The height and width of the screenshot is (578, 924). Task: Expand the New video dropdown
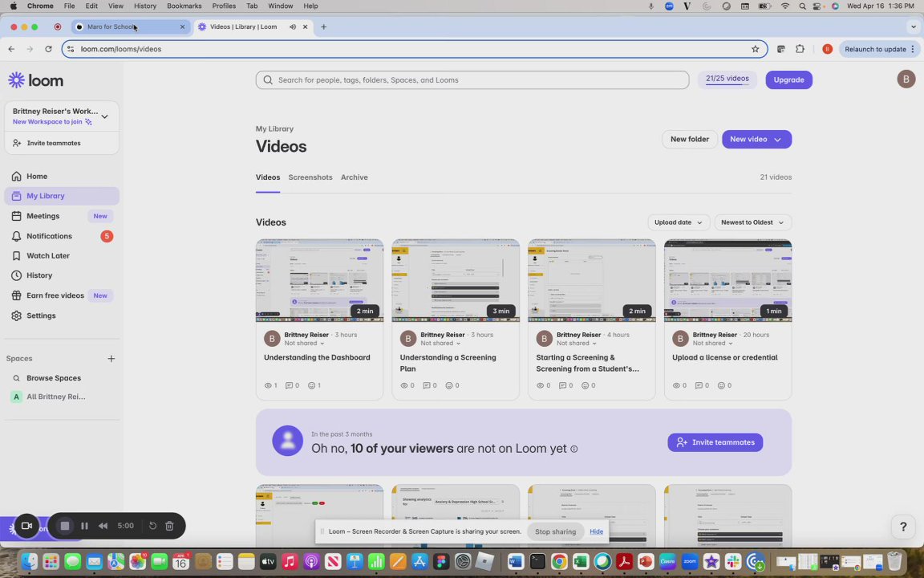(x=777, y=139)
